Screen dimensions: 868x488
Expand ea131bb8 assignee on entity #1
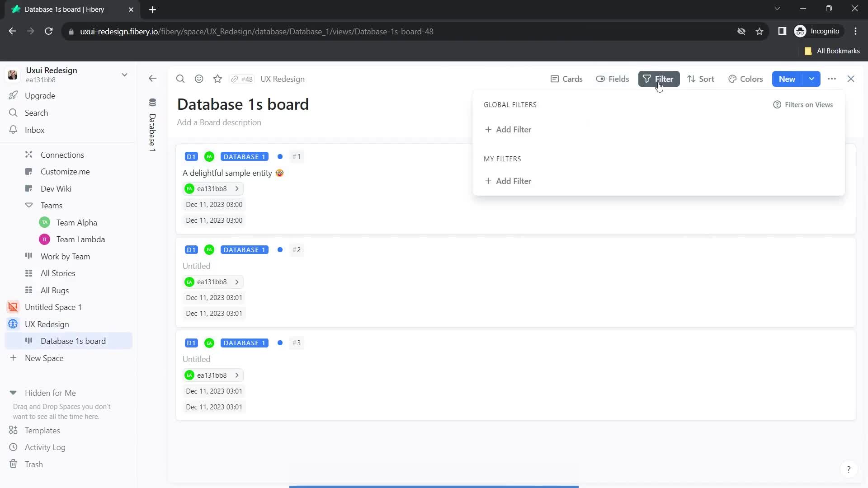click(x=237, y=188)
